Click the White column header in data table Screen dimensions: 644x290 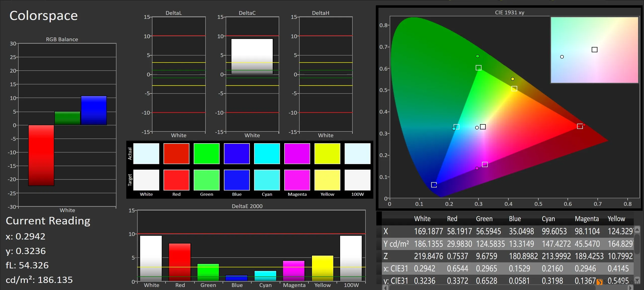pos(422,219)
